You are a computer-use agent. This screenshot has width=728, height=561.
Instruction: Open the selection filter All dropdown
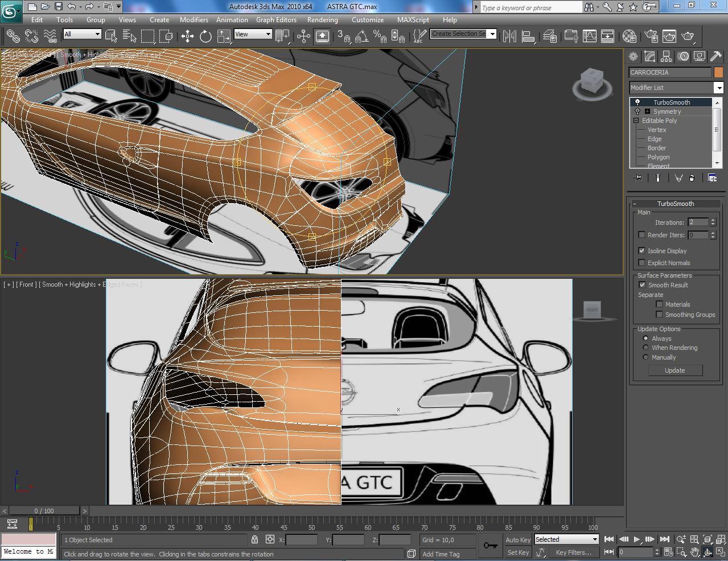coord(83,34)
